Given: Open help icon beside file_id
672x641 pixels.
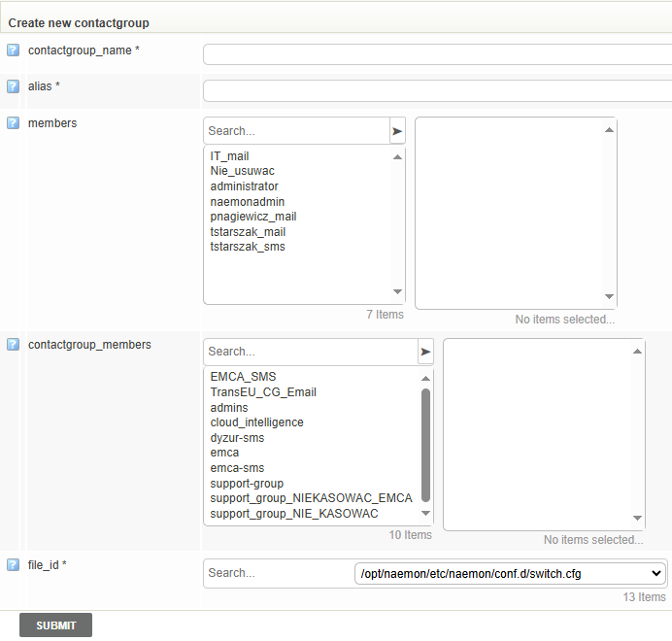Looking at the screenshot, I should (13, 565).
